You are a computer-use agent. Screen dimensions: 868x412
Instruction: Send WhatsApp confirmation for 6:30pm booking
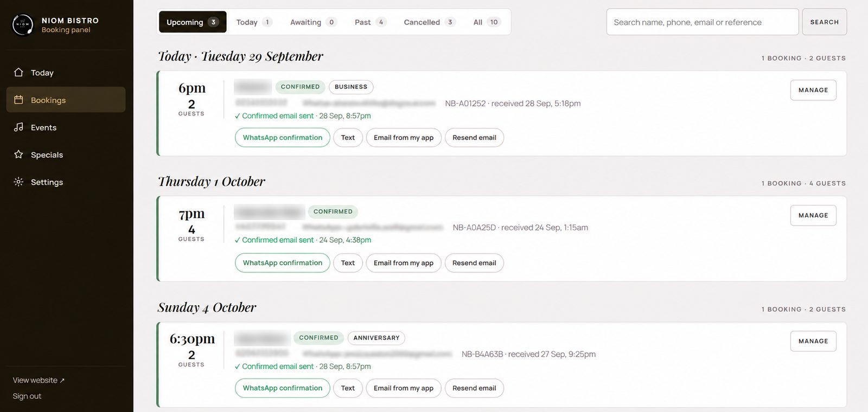tap(283, 388)
